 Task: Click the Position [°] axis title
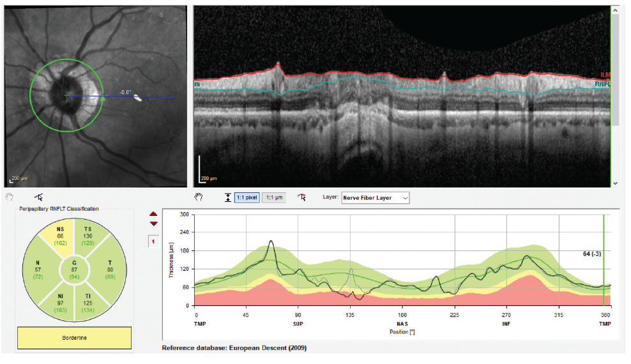tap(402, 332)
